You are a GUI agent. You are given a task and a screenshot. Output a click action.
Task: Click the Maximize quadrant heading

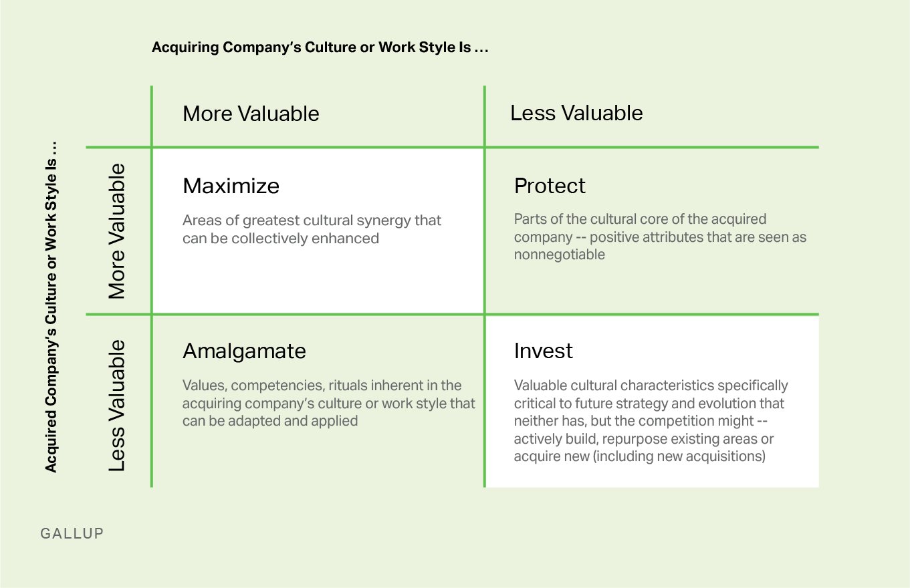pos(231,185)
